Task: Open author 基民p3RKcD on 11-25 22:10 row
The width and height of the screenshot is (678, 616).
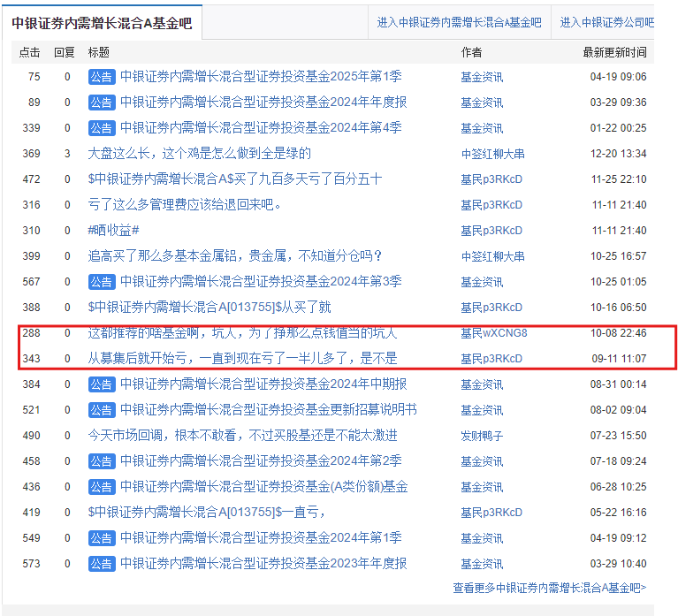Action: click(491, 179)
